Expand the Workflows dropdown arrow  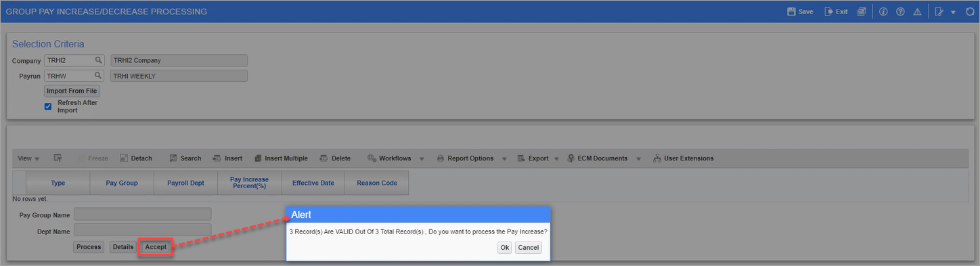pyautogui.click(x=422, y=159)
